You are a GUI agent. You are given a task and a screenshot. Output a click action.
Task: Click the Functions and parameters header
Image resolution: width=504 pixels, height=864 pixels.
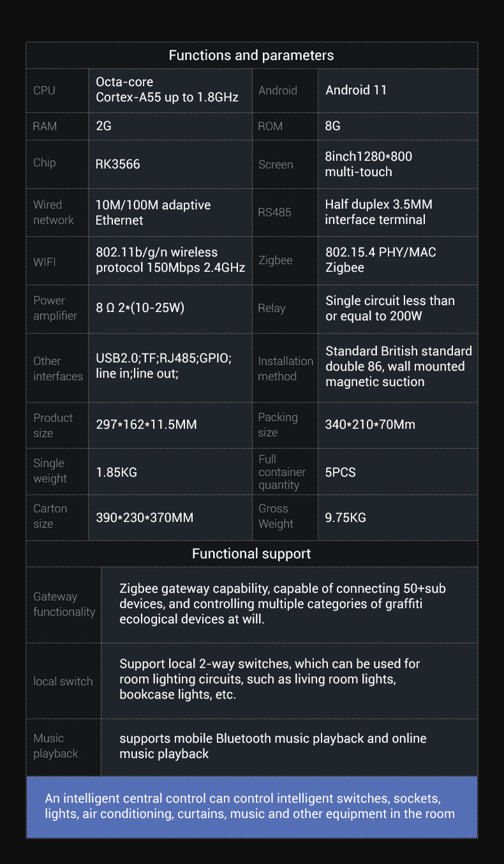pyautogui.click(x=251, y=56)
